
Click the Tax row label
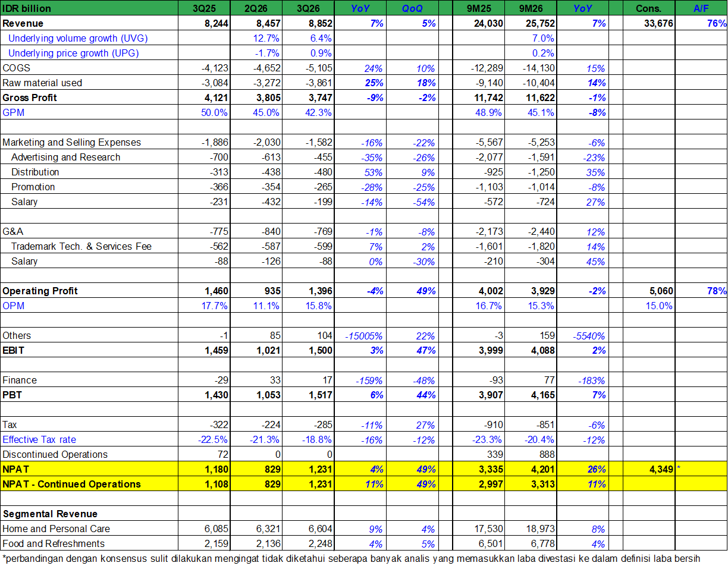(x=10, y=424)
